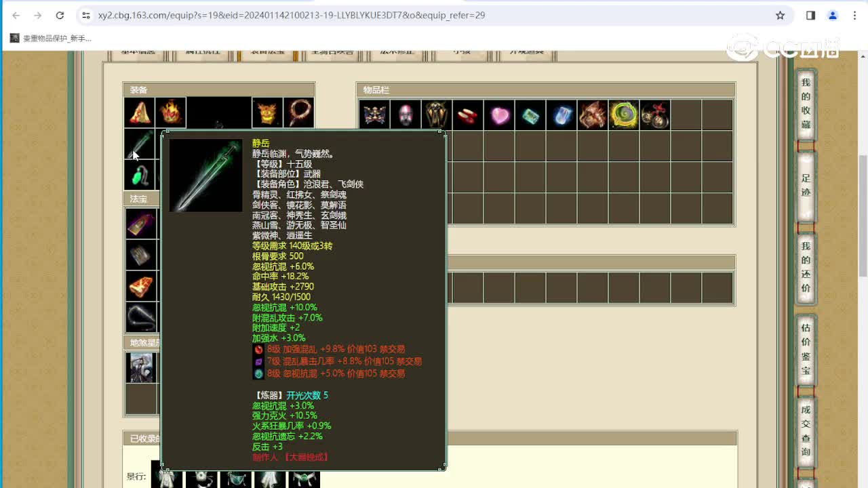This screenshot has height=488, width=868.
Task: Click the butterfly armor item in 物品栏
Action: point(374,115)
